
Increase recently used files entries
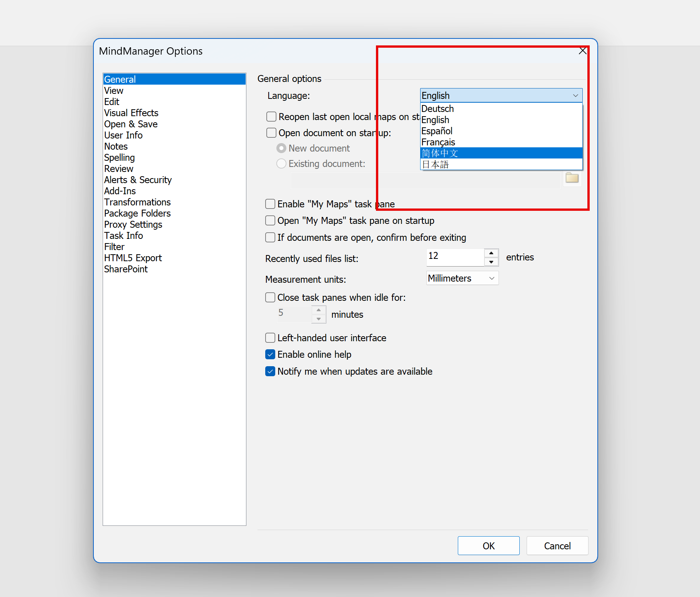coord(491,253)
